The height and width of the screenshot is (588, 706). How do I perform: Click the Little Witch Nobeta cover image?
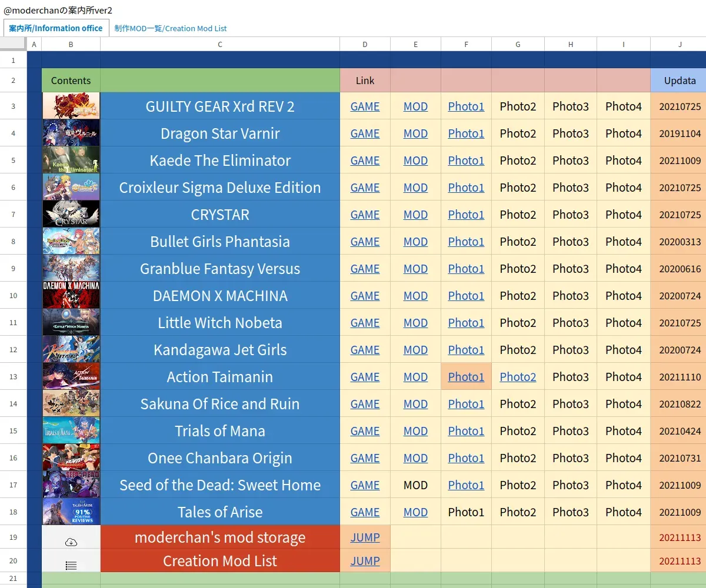pyautogui.click(x=71, y=322)
